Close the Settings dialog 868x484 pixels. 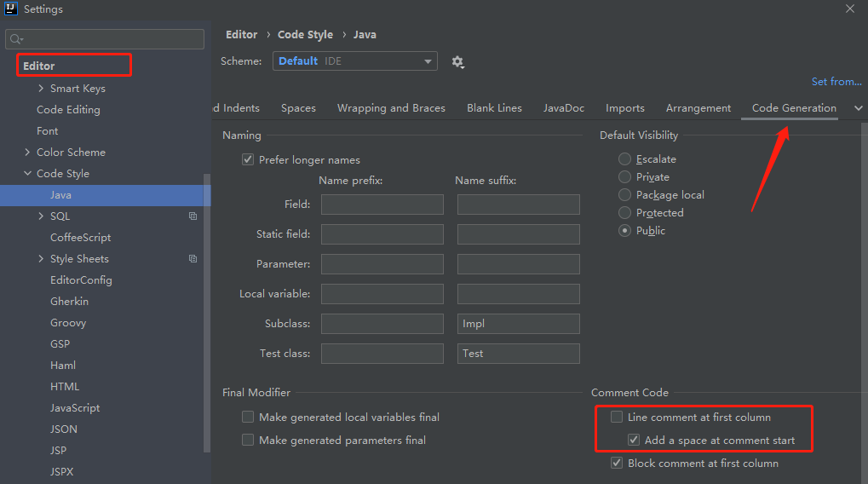(x=850, y=9)
